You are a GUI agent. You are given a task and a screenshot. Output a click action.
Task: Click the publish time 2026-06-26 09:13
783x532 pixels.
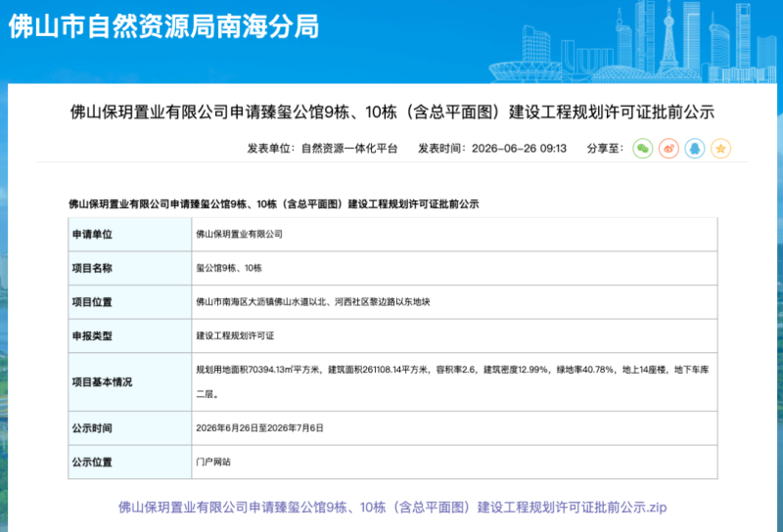coord(519,149)
